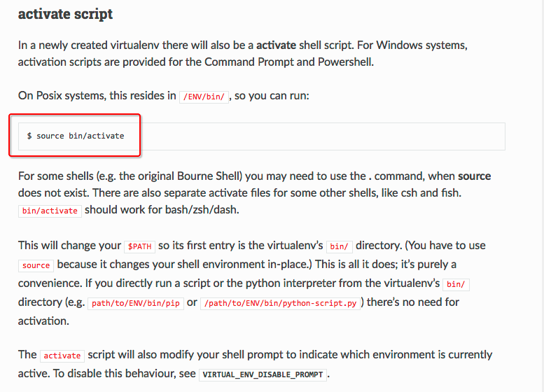Screen dimensions: 544x392
Task: Click the path/to/ENV/bin/pip code snippet
Action: click(x=136, y=303)
